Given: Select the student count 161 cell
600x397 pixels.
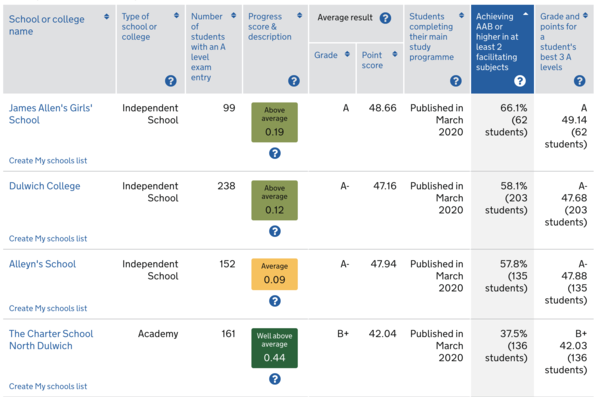Looking at the screenshot, I should coord(228,334).
